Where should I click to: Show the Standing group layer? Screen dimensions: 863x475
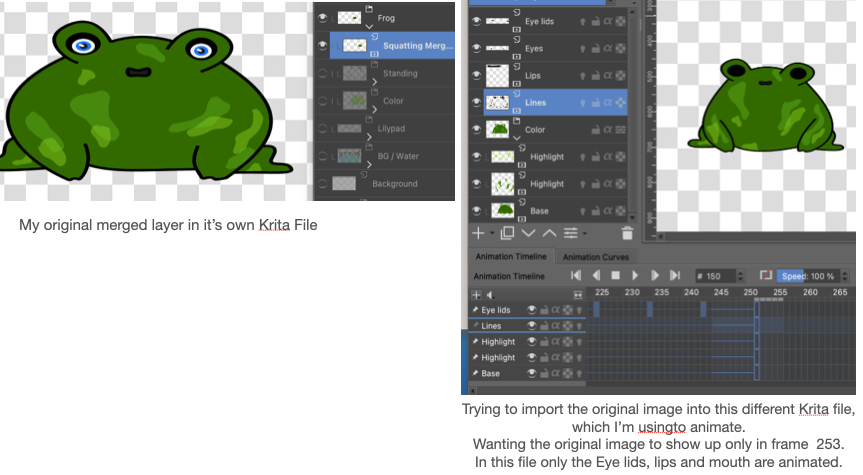322,73
